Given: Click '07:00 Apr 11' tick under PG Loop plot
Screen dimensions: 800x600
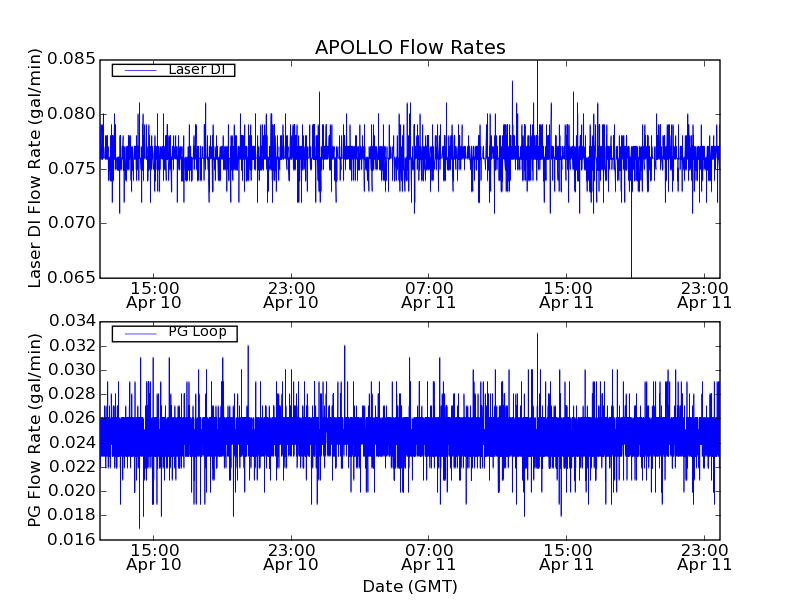Looking at the screenshot, I should 429,558.
